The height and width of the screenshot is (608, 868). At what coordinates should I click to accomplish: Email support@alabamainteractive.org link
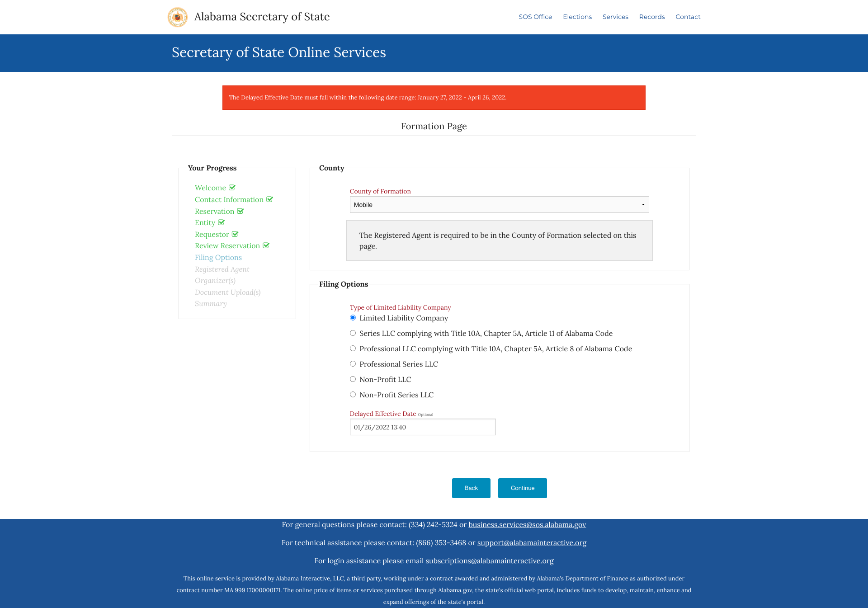click(532, 542)
